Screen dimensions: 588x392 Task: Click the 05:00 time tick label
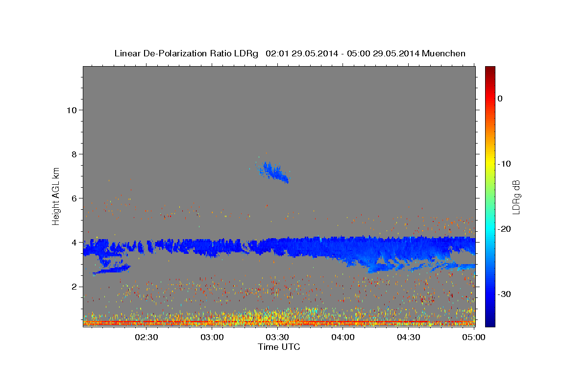coord(474,337)
